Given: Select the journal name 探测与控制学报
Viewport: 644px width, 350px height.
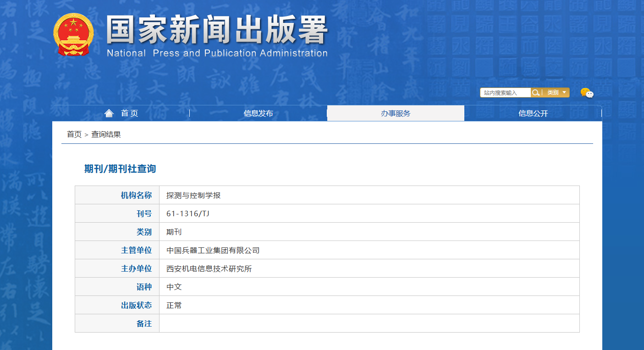Looking at the screenshot, I should [193, 195].
